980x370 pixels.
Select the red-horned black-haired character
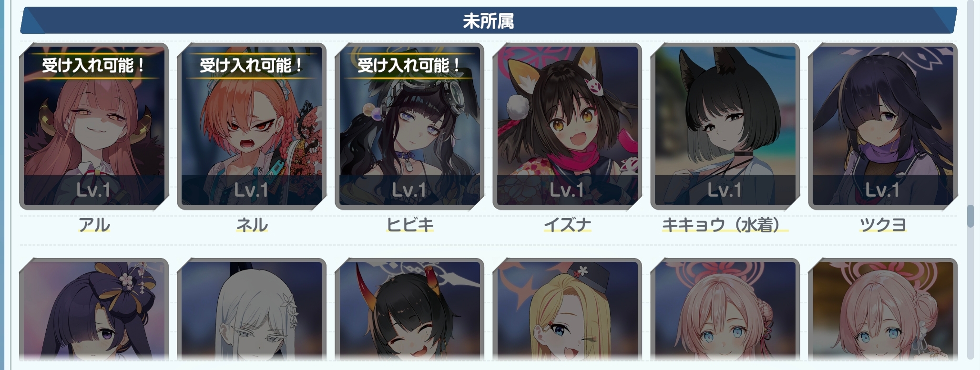tap(409, 310)
